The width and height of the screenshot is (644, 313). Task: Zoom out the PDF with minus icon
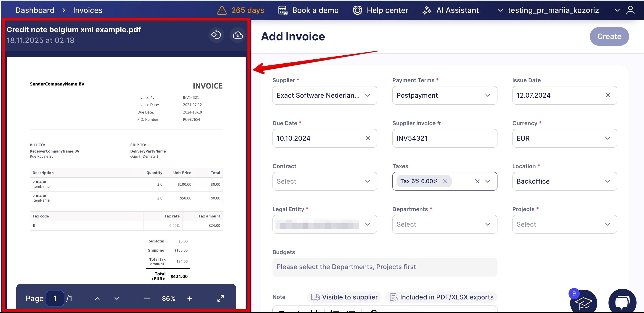(147, 298)
